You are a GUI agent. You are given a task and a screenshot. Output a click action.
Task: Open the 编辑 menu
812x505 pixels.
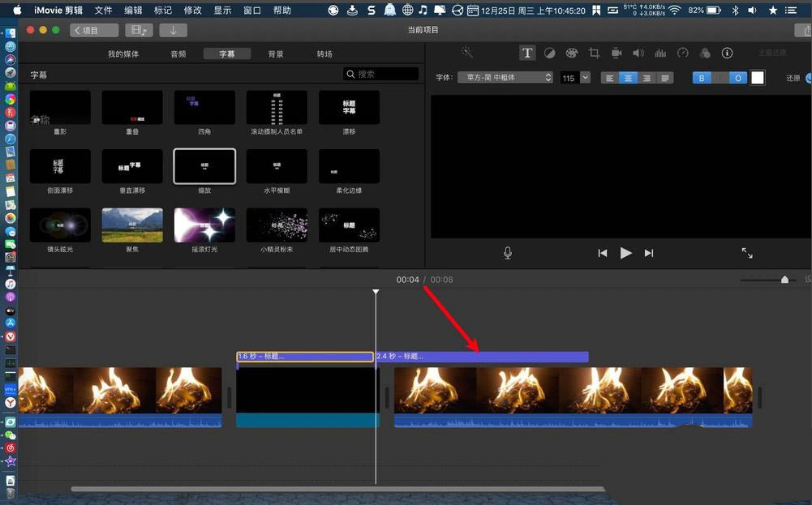point(133,10)
